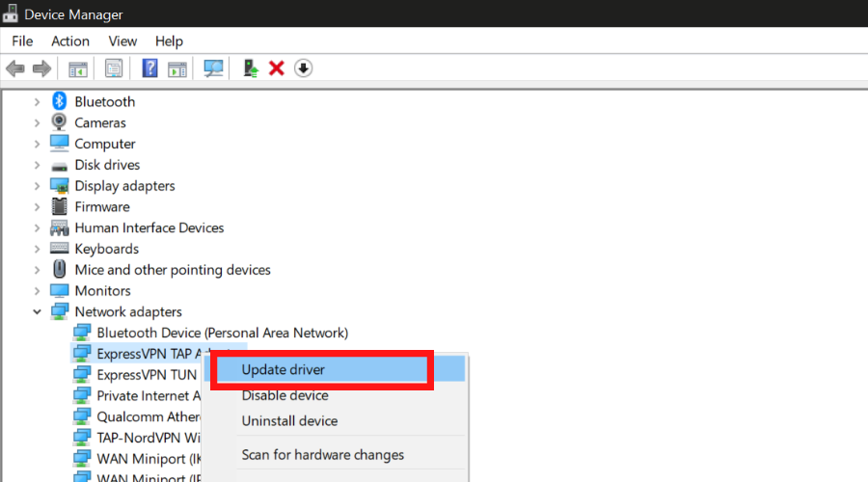Expand the Display adapters node

tap(38, 186)
